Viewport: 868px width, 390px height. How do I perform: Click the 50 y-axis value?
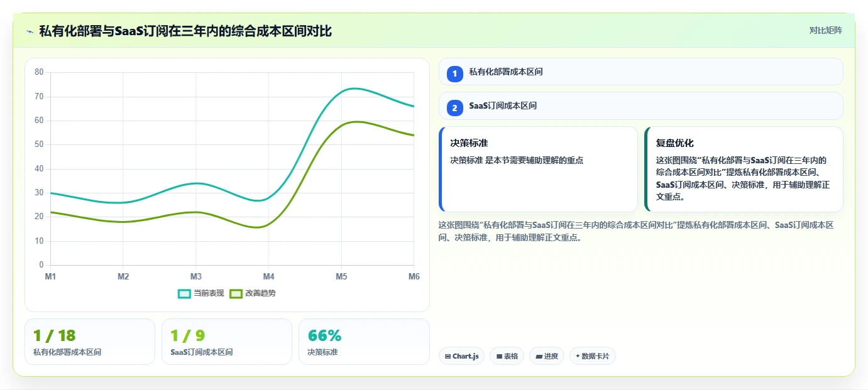[39, 144]
